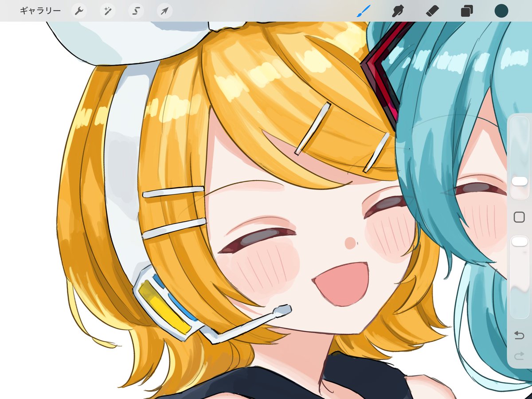
Task: Tap the square Modify button on sidebar
Action: (x=519, y=217)
